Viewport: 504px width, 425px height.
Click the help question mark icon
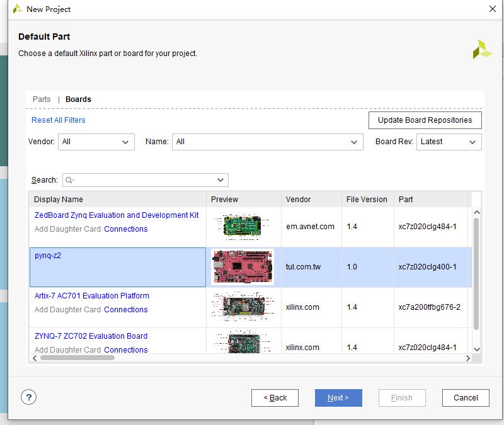28,397
